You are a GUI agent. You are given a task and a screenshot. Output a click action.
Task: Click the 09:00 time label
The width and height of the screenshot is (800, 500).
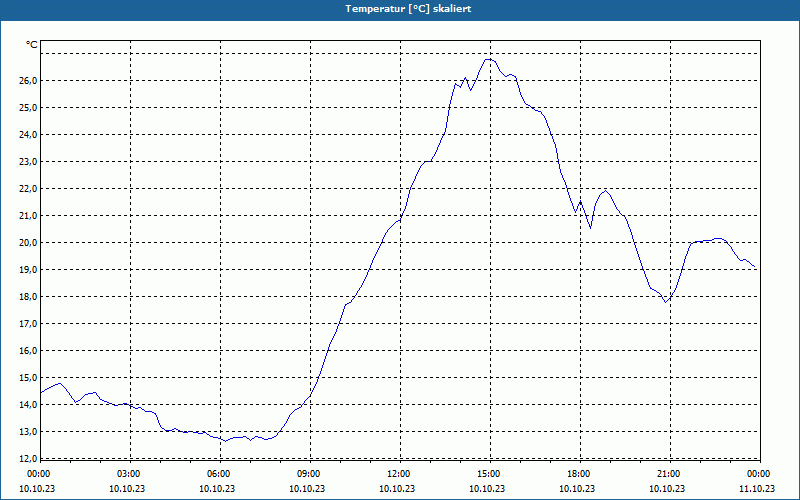308,474
